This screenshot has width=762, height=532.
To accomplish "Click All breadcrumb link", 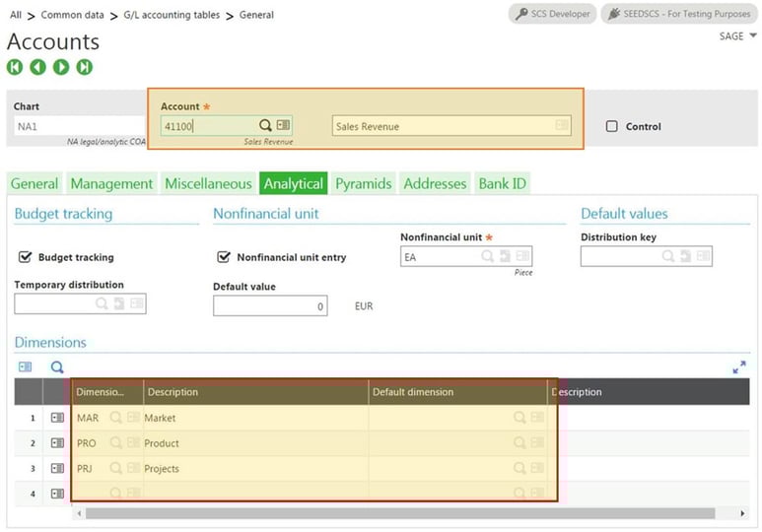I will coord(16,15).
